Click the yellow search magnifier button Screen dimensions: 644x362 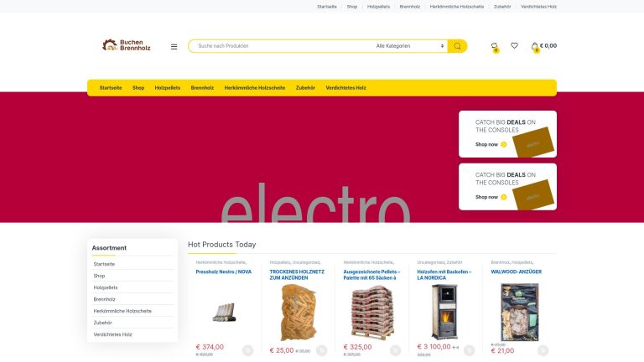[x=457, y=46]
